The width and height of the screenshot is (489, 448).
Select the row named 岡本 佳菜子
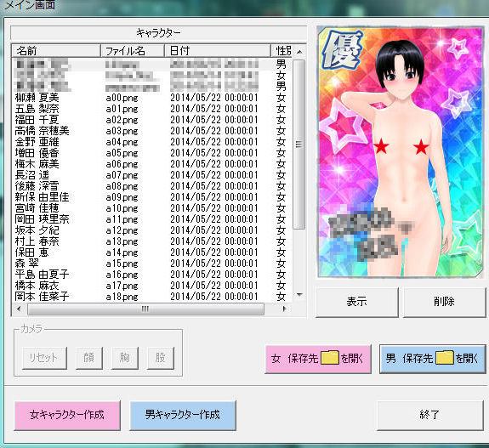pos(152,297)
